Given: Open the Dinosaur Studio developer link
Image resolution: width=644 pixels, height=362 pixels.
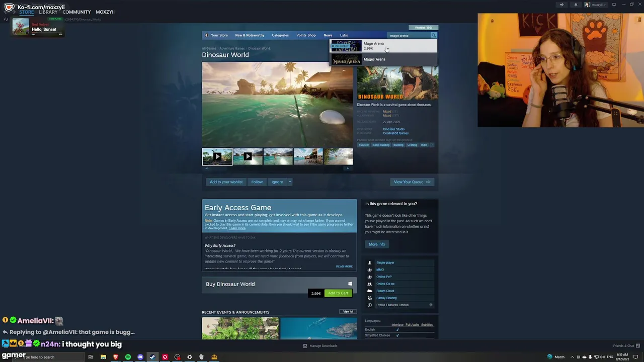Looking at the screenshot, I should pos(393,129).
